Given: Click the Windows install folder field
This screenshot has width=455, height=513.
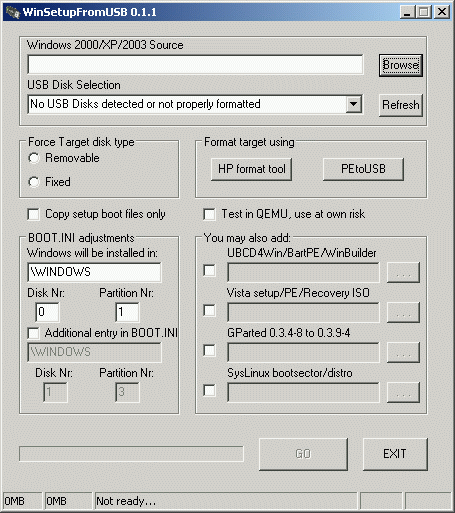Looking at the screenshot, I should (x=94, y=272).
